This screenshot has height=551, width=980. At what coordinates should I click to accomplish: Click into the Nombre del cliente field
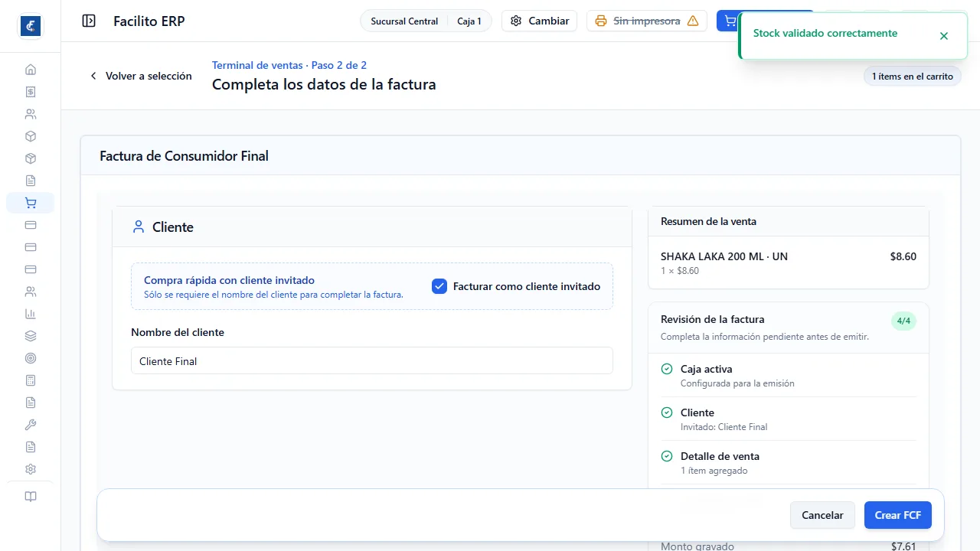point(372,360)
